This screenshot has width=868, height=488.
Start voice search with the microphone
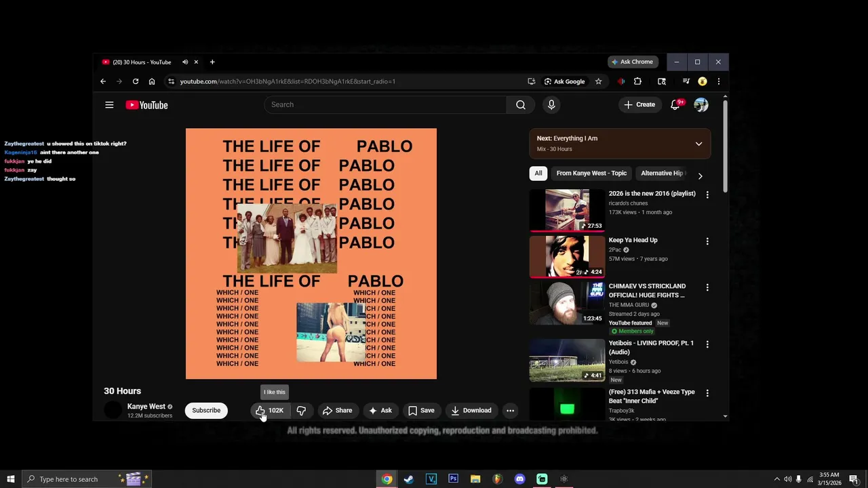coord(551,104)
